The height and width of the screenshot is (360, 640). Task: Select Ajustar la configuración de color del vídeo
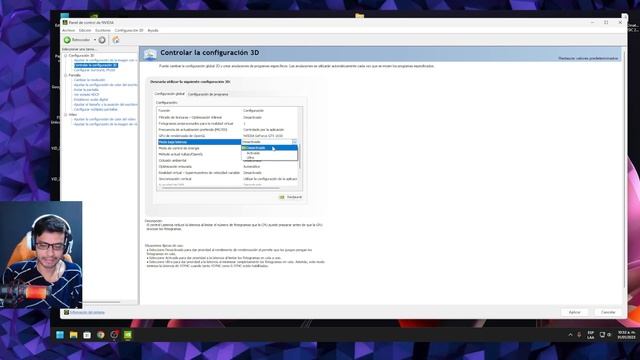point(104,119)
